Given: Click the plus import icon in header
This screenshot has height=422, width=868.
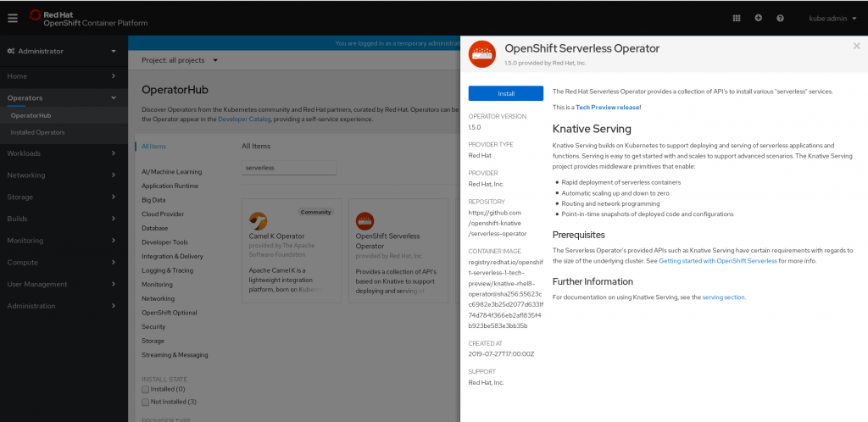Looking at the screenshot, I should 758,18.
